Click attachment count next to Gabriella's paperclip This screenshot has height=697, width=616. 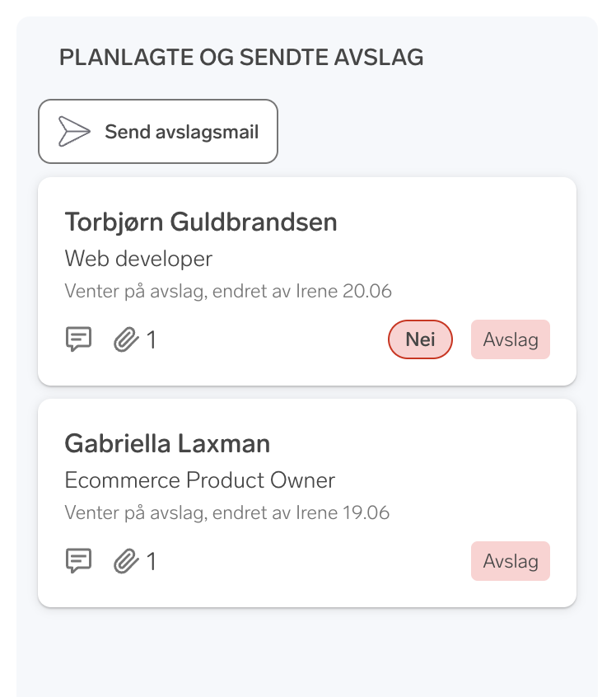click(x=152, y=562)
